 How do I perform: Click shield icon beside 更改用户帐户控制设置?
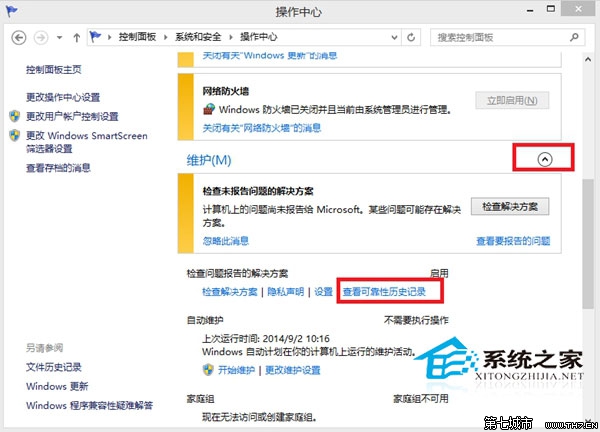click(x=15, y=116)
